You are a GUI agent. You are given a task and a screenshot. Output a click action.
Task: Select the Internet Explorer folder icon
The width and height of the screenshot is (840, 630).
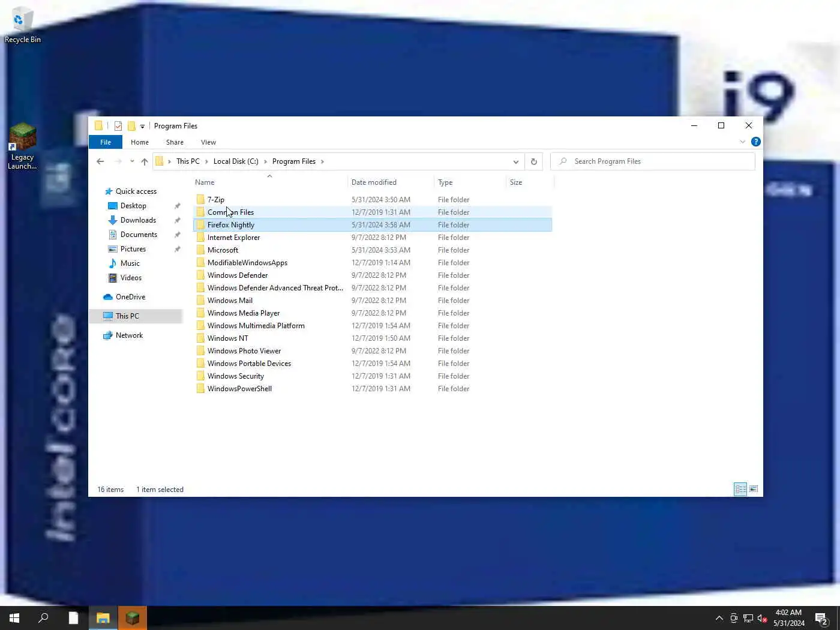coord(200,238)
